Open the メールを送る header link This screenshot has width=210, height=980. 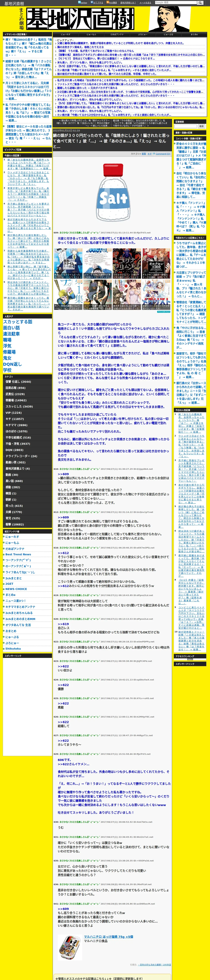(145, 3)
